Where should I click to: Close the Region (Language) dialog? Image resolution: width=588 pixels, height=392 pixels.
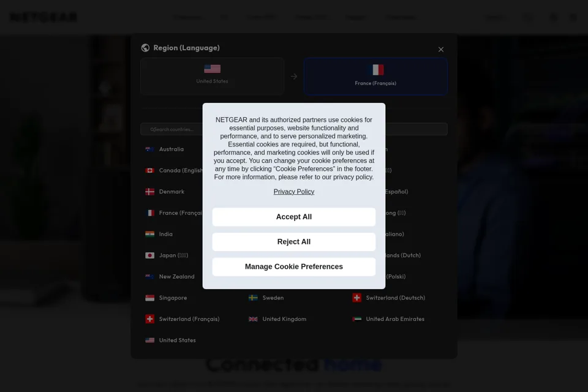(441, 50)
